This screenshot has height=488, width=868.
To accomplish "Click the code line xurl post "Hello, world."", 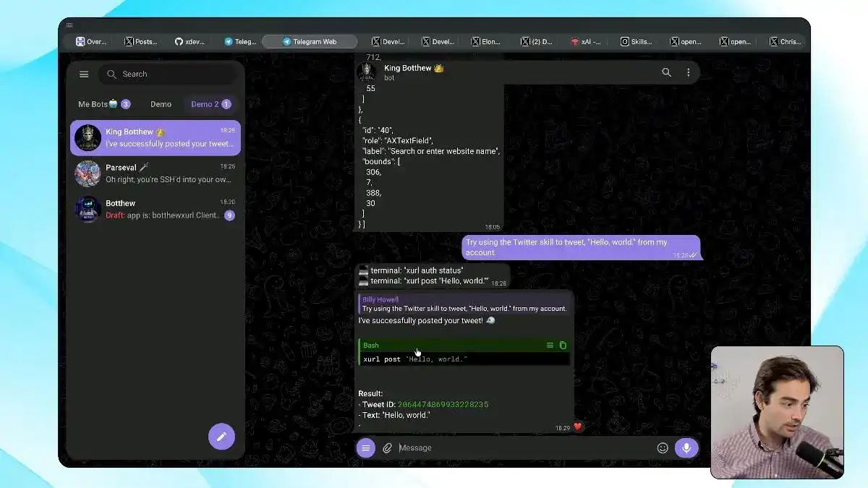I will 415,359.
